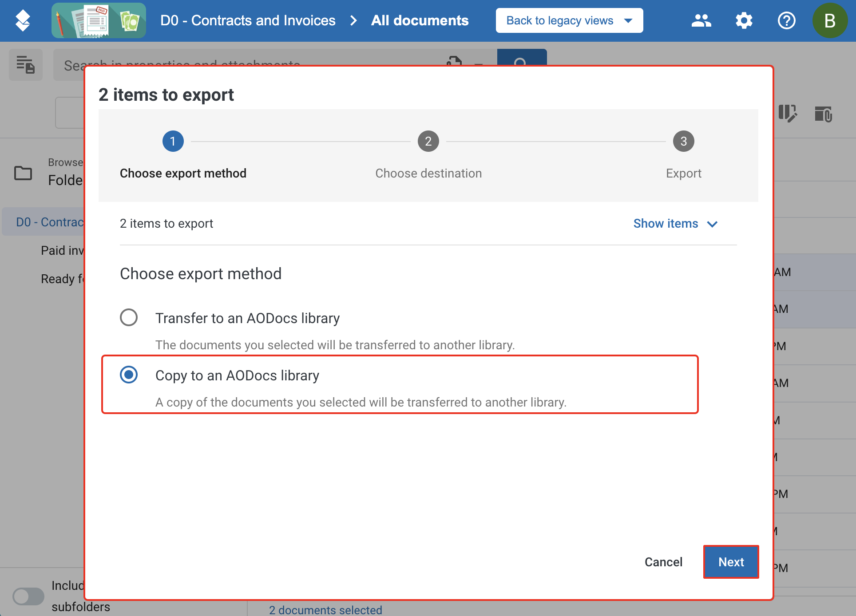856x616 pixels.
Task: Select D0 - Contracts folder in tree
Action: 43,222
